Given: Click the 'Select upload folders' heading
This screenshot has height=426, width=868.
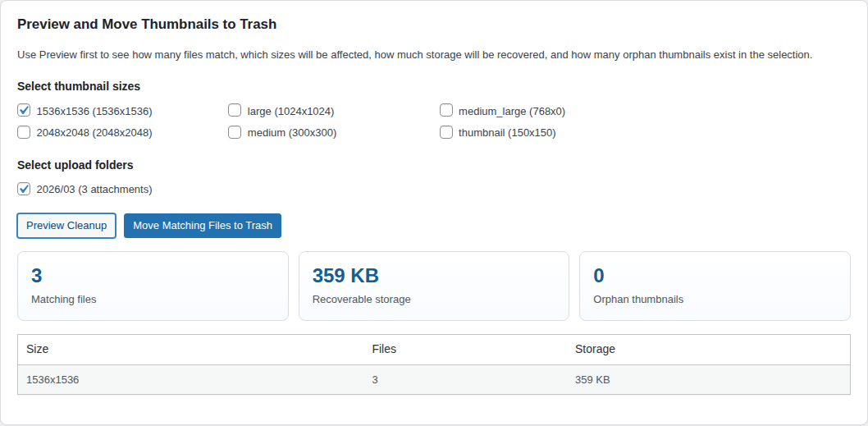Looking at the screenshot, I should point(75,165).
